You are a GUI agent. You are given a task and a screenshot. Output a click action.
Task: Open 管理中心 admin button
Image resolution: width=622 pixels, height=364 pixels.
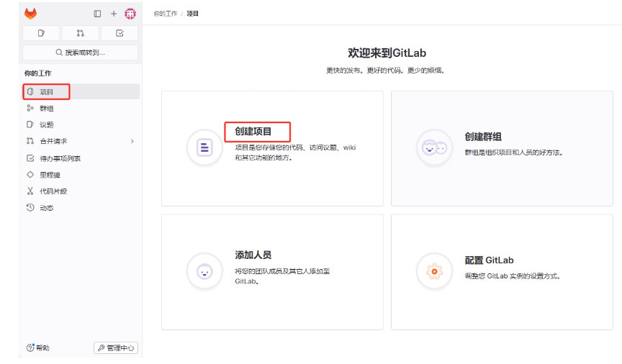pyautogui.click(x=116, y=347)
